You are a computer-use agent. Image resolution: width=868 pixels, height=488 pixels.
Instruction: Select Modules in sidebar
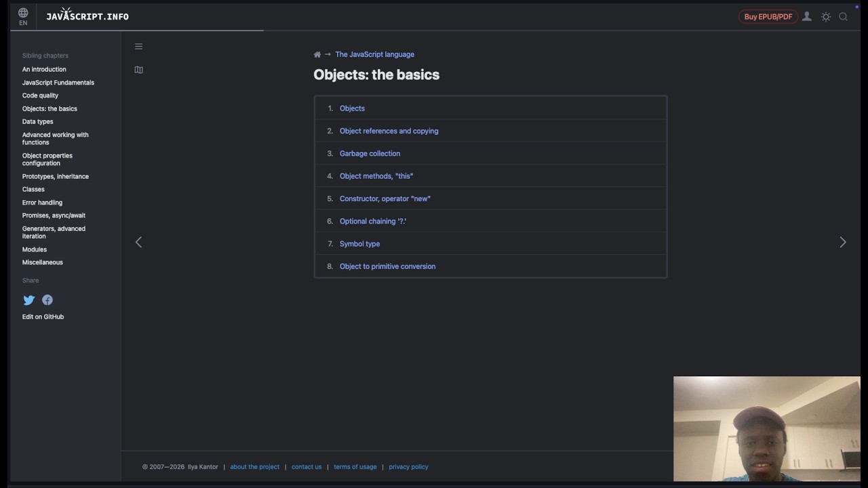pyautogui.click(x=35, y=249)
